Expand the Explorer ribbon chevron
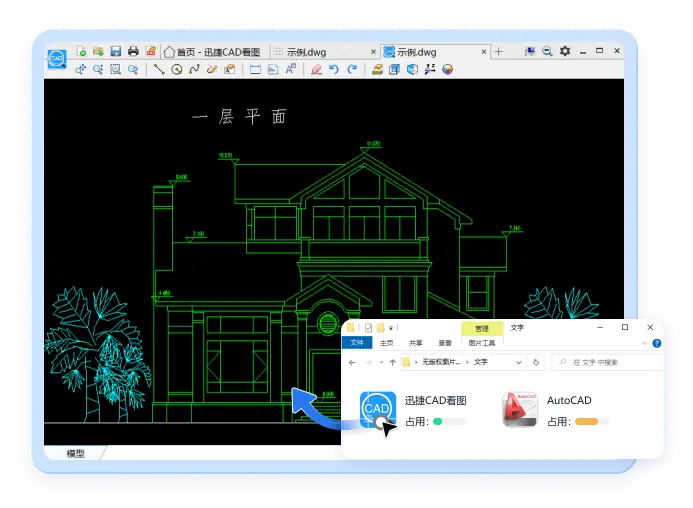This screenshot has height=508, width=693. click(x=644, y=343)
